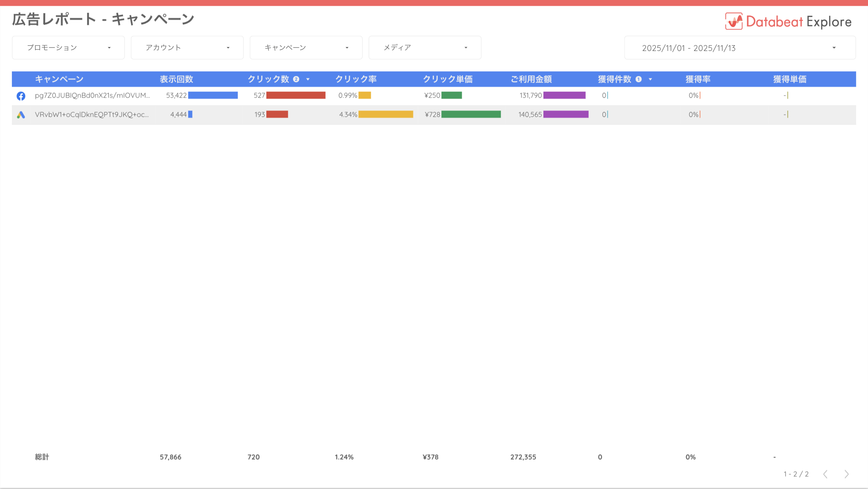Sort by ご利用金額 column header
868x489 pixels.
531,79
